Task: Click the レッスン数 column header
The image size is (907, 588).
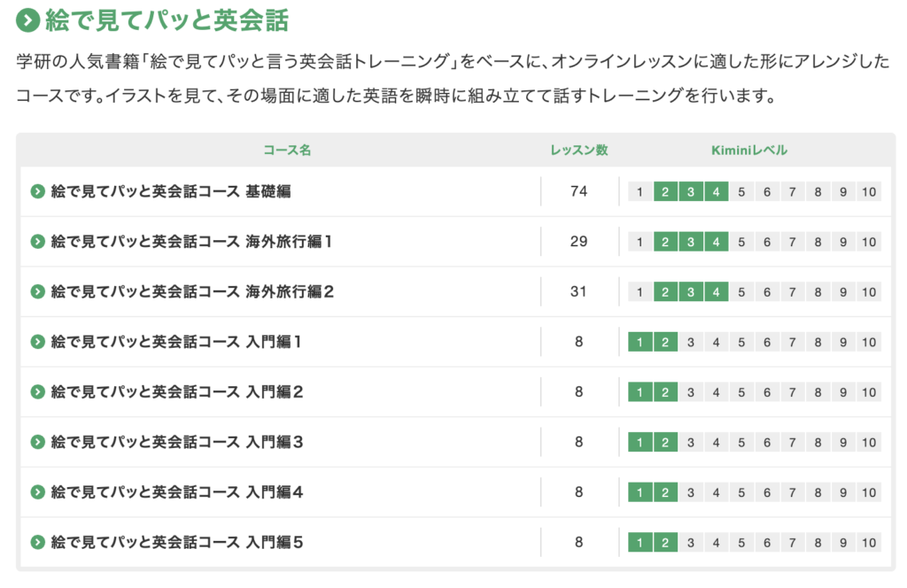Action: [x=579, y=151]
